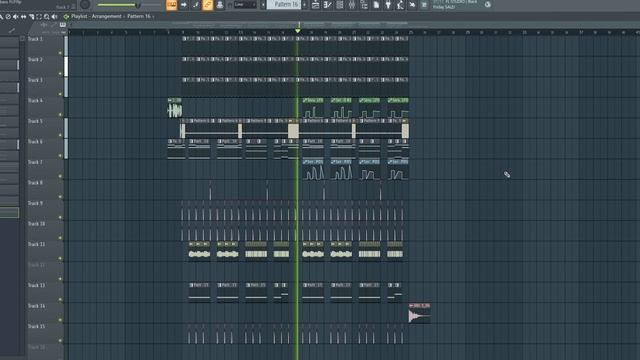Click the toolbar icon right of tempo tapper
640x360 pixels.
[x=412, y=5]
